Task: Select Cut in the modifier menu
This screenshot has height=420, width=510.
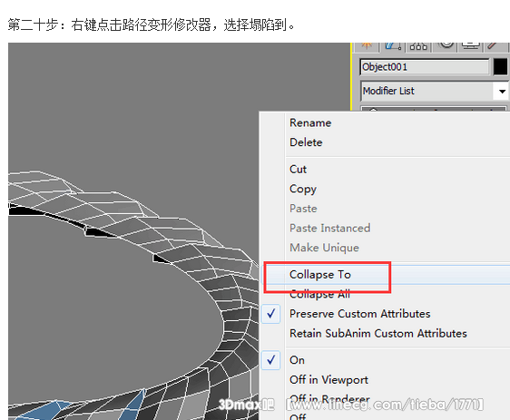Action: (298, 170)
